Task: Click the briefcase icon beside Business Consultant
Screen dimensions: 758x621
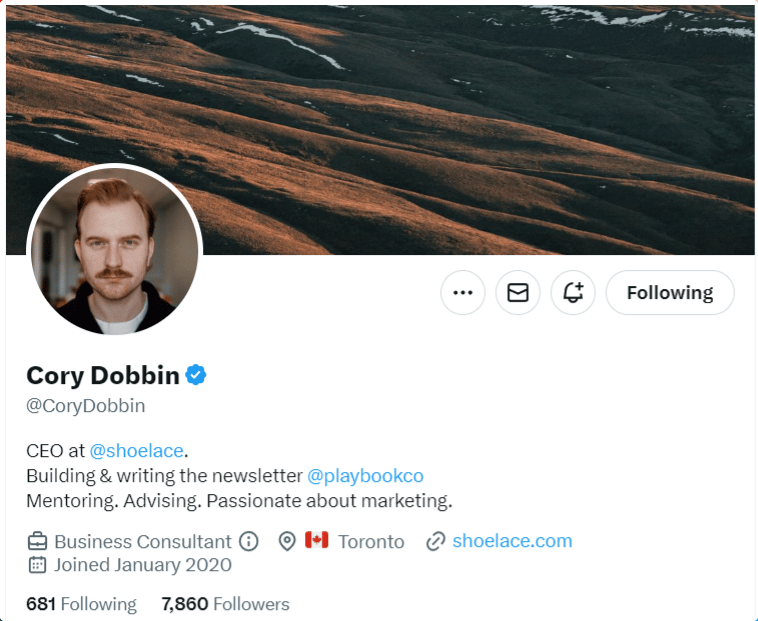Action: tap(37, 541)
